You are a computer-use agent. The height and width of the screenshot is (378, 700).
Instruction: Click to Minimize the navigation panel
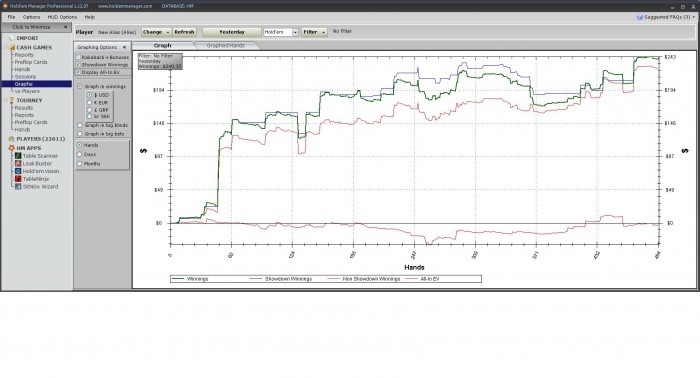click(x=36, y=27)
